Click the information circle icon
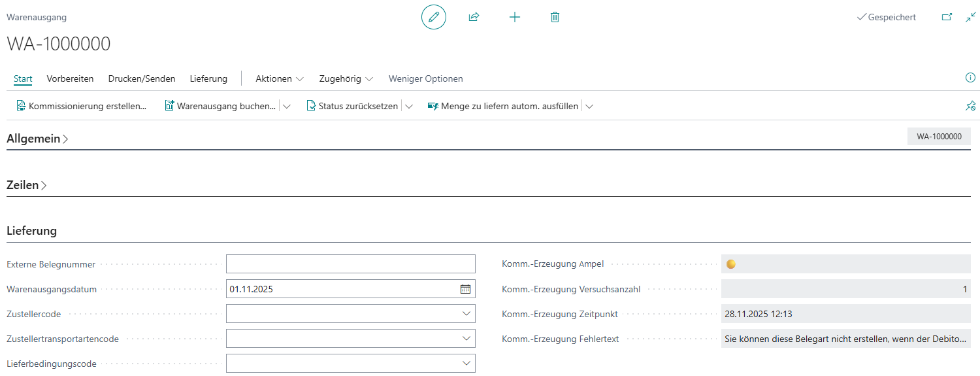The image size is (980, 376). click(x=970, y=78)
